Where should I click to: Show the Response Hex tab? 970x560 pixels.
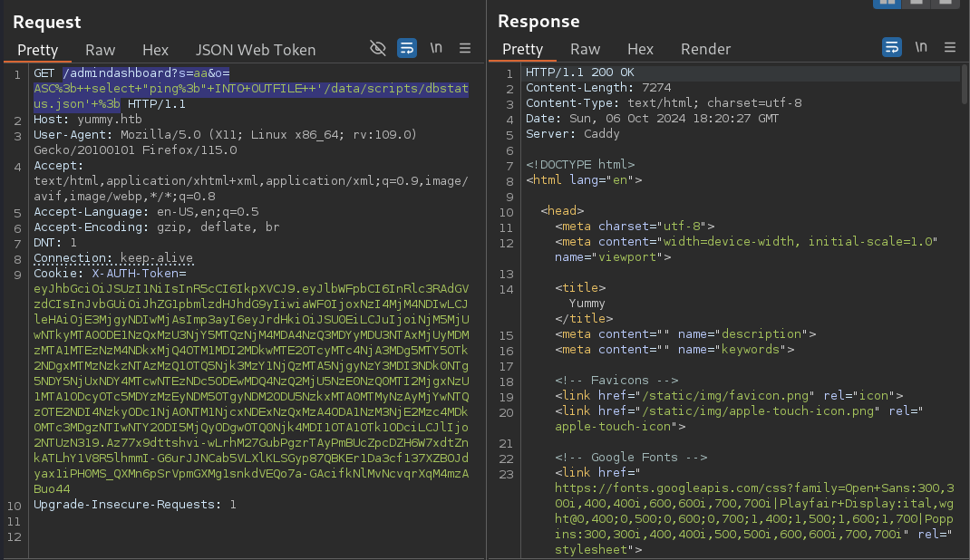point(640,50)
